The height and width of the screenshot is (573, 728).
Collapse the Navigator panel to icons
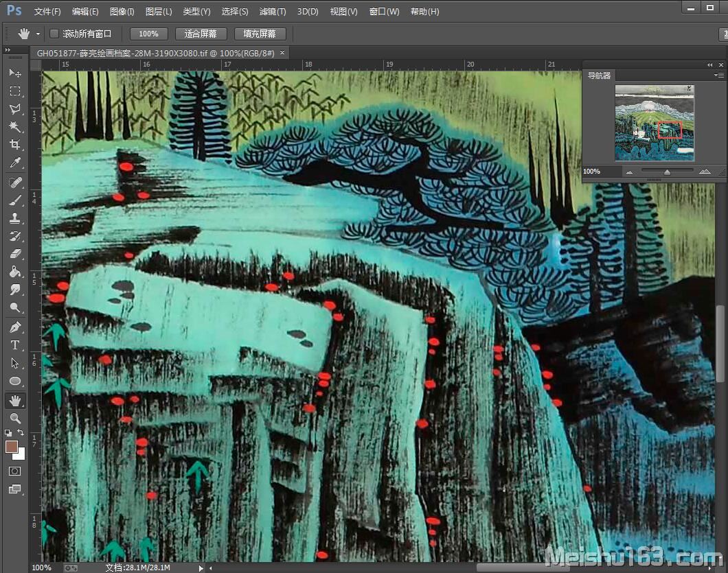(710, 65)
